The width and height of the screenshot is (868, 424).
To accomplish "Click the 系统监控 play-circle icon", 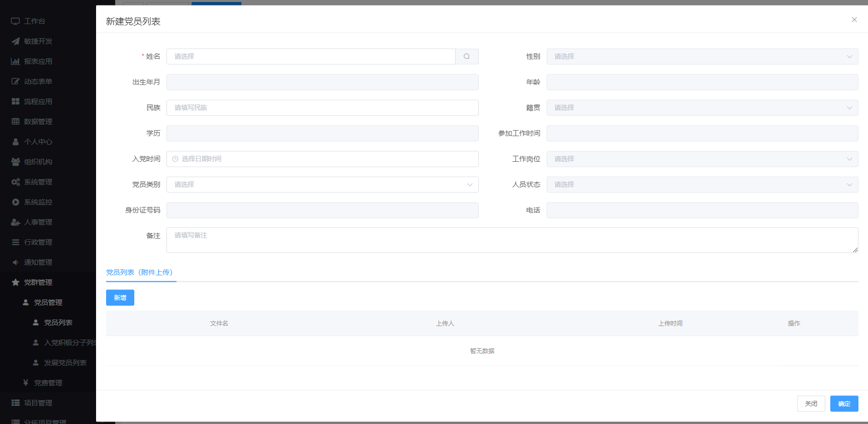I will pos(16,202).
